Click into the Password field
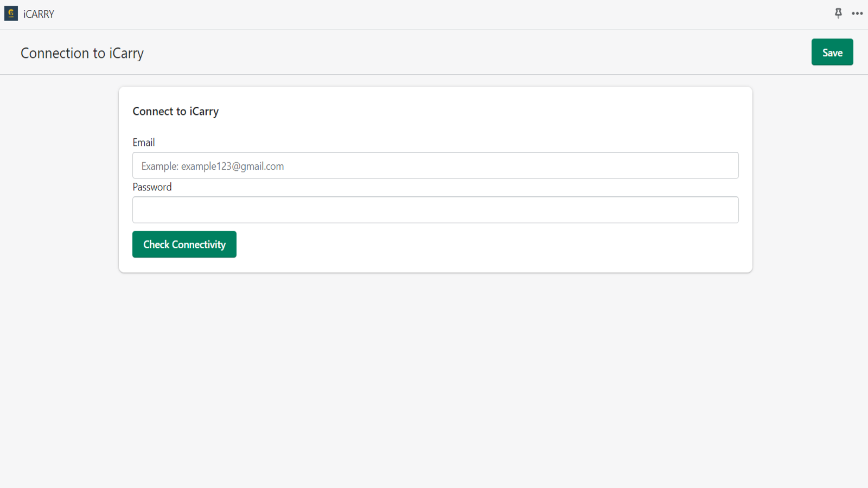868x488 pixels. click(436, 210)
